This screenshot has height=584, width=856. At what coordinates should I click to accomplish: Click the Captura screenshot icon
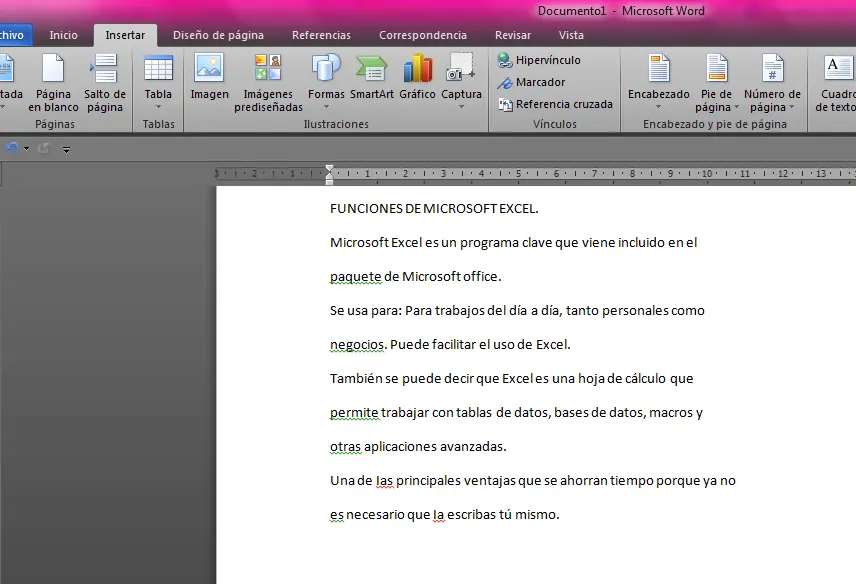point(461,68)
